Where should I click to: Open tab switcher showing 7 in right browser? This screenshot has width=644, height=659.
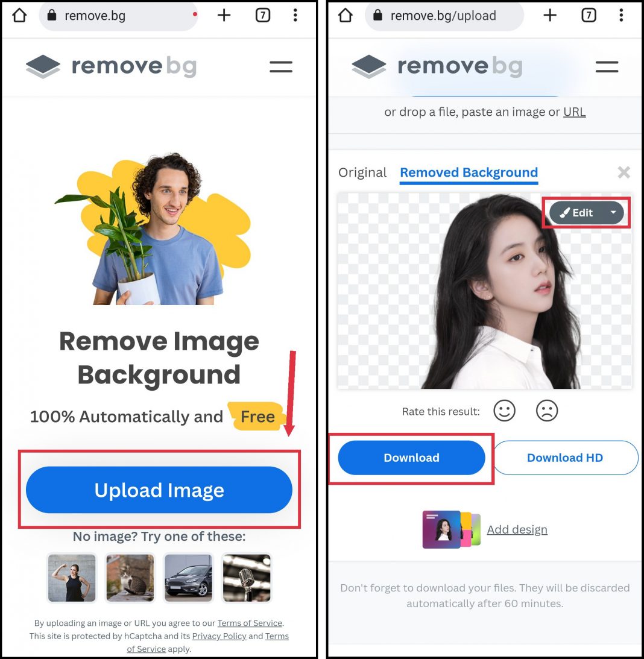coord(589,16)
